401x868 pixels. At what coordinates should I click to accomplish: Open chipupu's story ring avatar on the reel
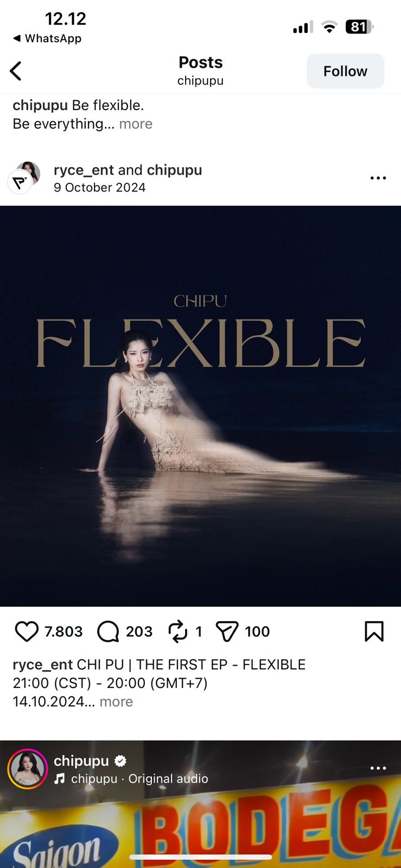pos(27,769)
